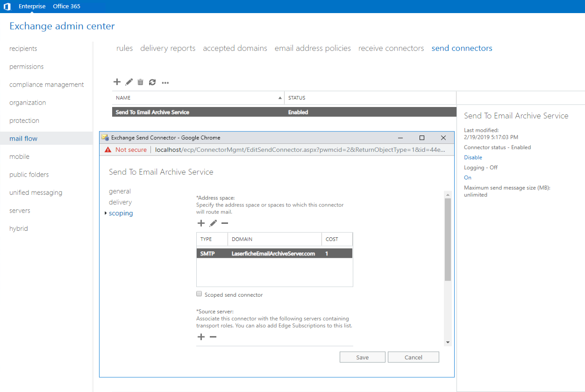Viewport: 585px width, 392px height.
Task: Select the LaserficheEmailArchiveServer.com address space row
Action: coord(274,253)
